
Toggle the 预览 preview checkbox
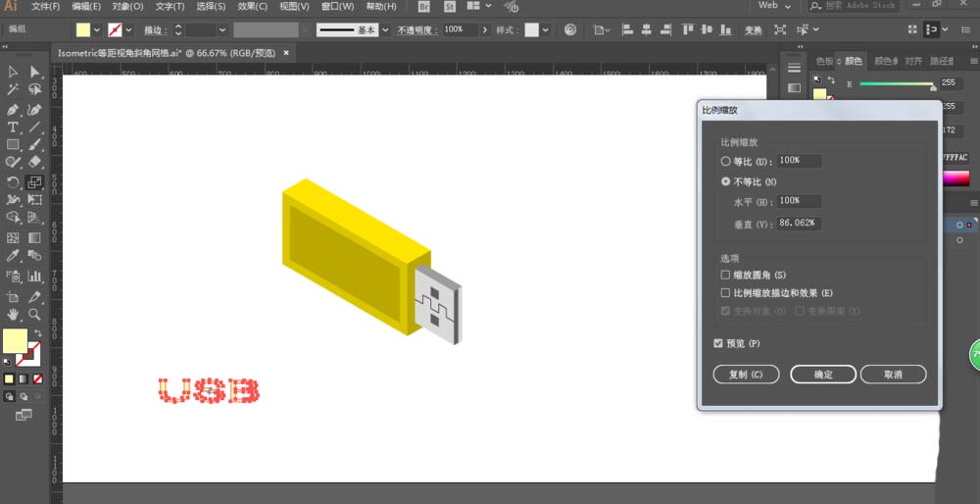pyautogui.click(x=719, y=343)
